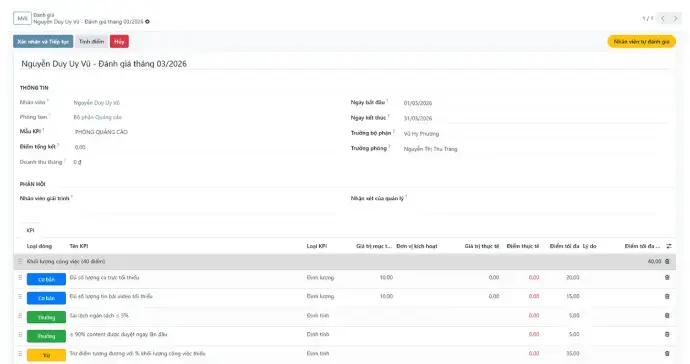Grab the drag handle of the Sai lệch ngân sách row
This screenshot has width=690, height=364.
point(20,316)
